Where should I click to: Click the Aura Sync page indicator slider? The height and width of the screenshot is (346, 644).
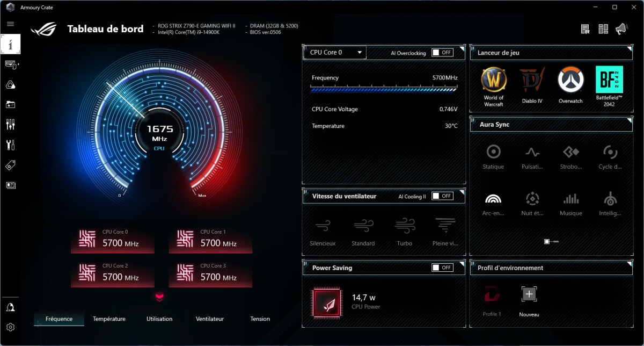tap(551, 242)
